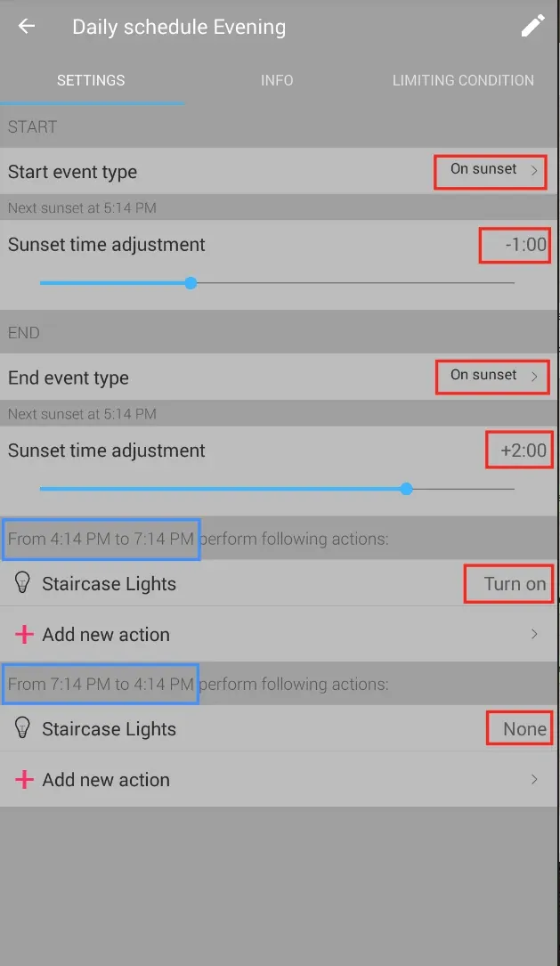Tap the pencil edit icon

[532, 26]
